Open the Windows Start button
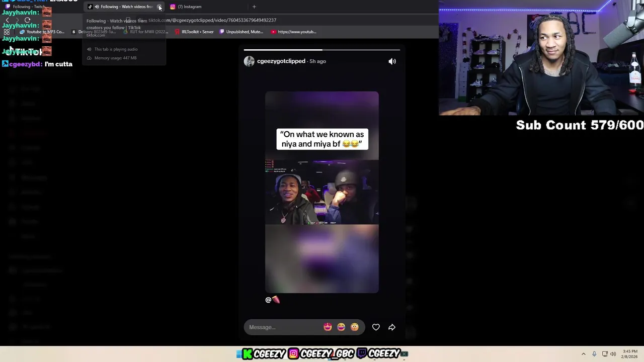The height and width of the screenshot is (362, 644). (239, 354)
